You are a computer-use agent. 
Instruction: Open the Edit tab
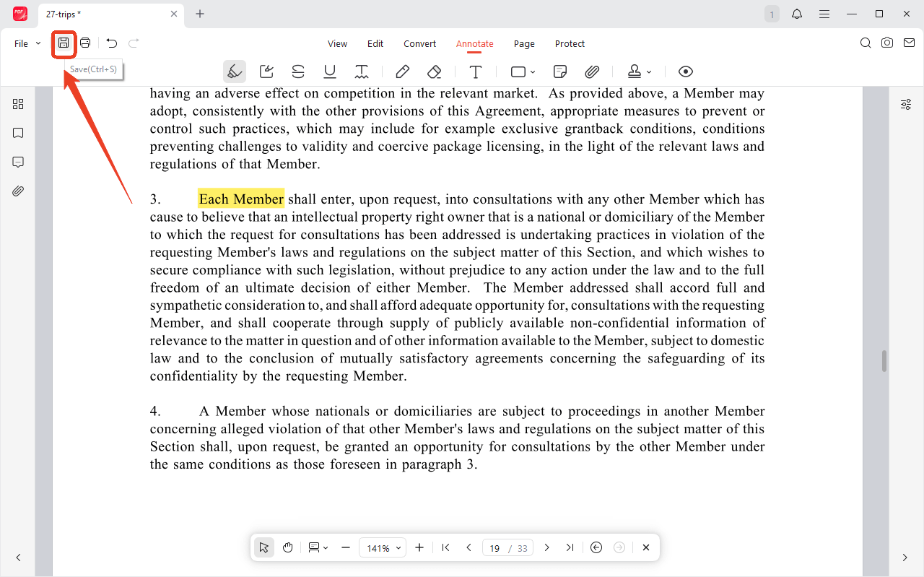point(375,43)
